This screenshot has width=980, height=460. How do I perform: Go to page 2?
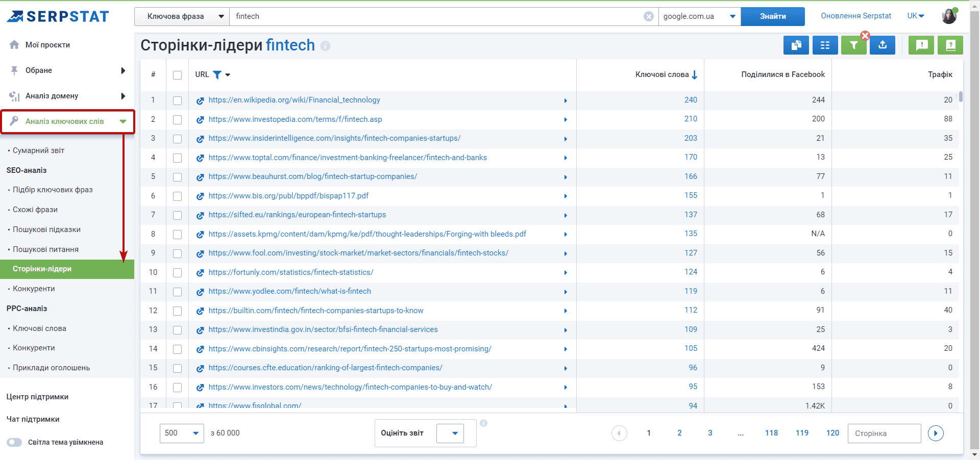[679, 433]
